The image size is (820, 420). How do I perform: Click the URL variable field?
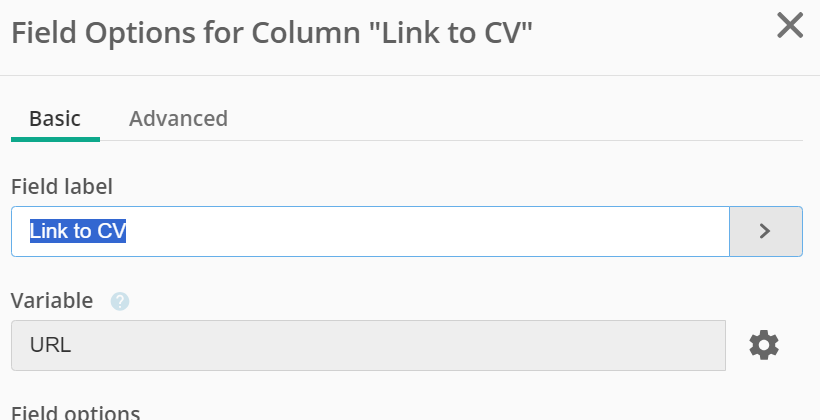coord(368,345)
